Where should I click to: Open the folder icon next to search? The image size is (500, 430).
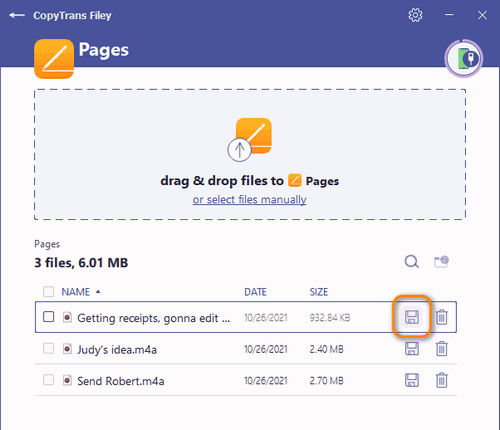[x=441, y=262]
